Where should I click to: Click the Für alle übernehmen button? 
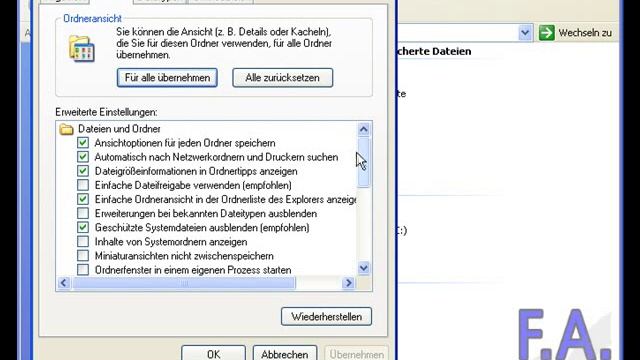pos(167,78)
